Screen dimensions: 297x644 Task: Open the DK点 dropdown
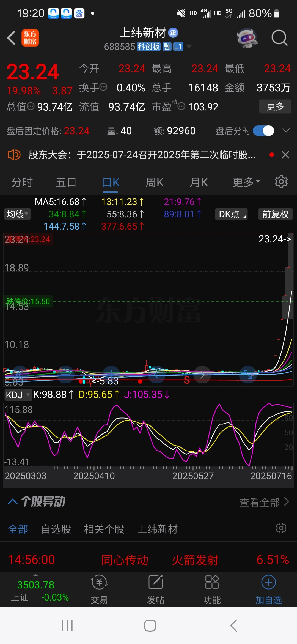point(231,214)
